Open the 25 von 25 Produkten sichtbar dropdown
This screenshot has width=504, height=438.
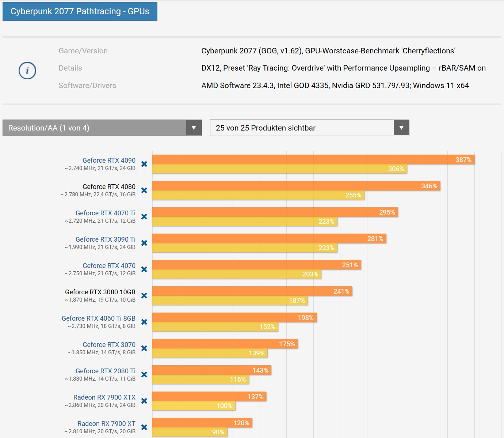tap(310, 128)
